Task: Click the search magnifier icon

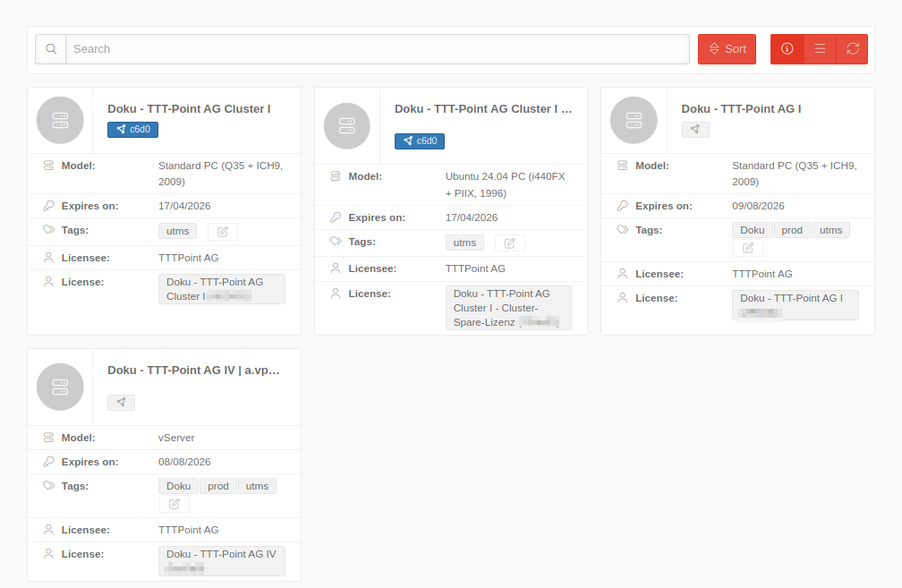Action: tap(51, 49)
